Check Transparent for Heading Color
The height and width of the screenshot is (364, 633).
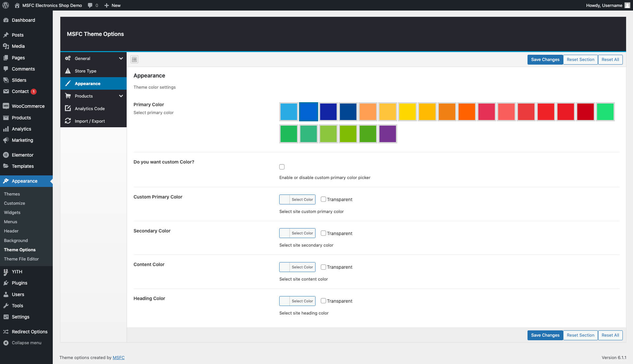323,301
